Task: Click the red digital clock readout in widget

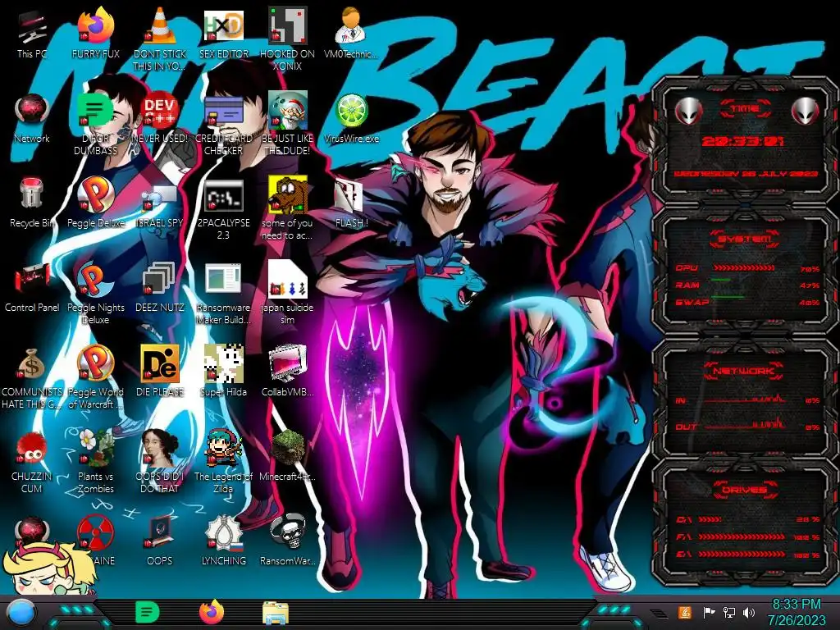Action: [x=742, y=141]
